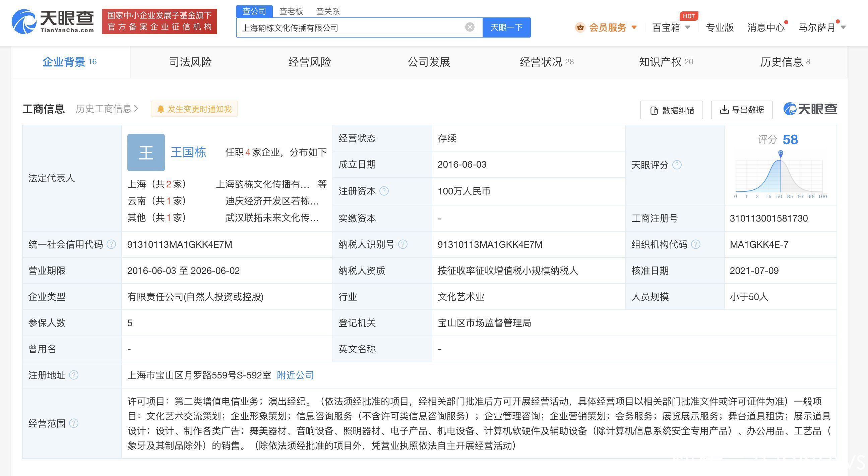Open 上海韵栋文化传播有… company link
The width and height of the screenshot is (868, 476).
pyautogui.click(x=262, y=184)
